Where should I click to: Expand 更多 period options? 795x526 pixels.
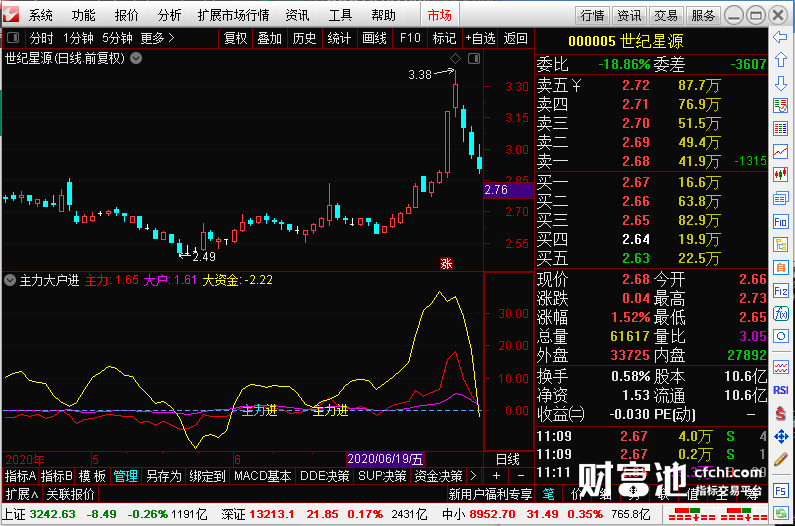[x=158, y=38]
